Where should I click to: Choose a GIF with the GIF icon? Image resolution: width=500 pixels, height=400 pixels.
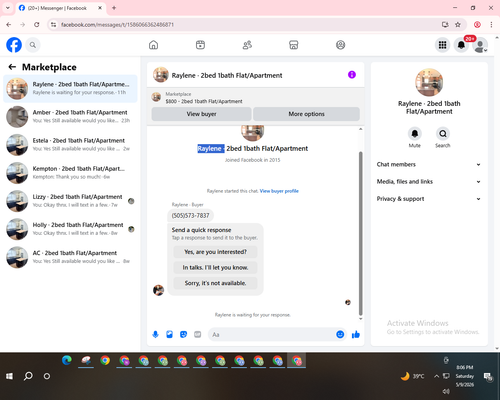pyautogui.click(x=198, y=334)
